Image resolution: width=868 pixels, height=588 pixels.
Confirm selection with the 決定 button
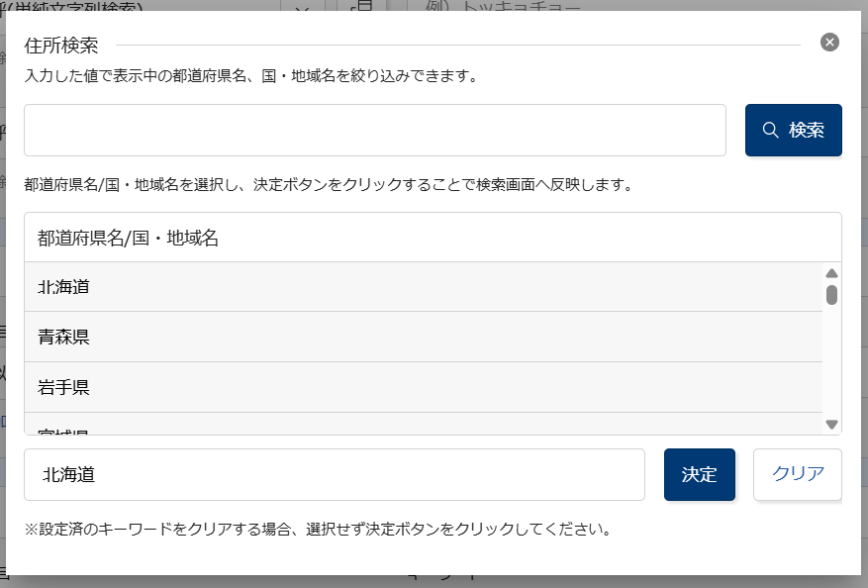700,474
